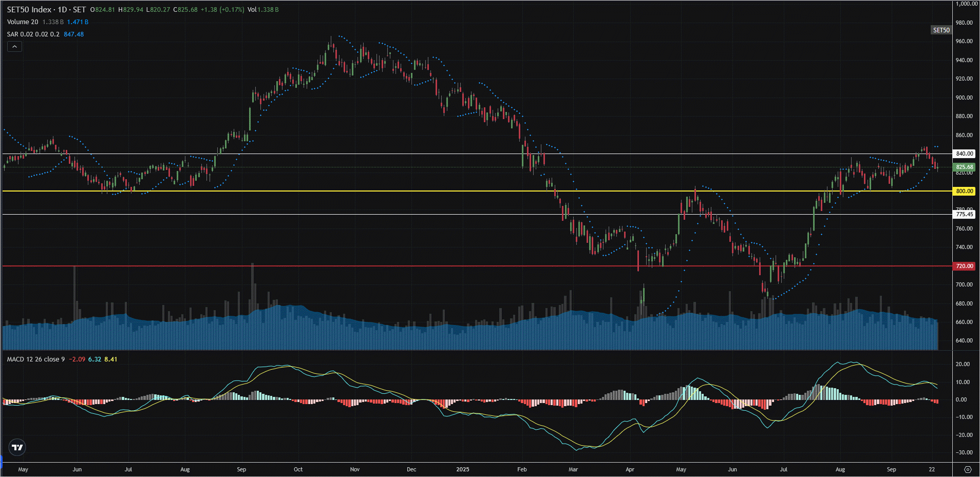Click the Mar label on the time axis
Viewport: 980px width, 477px height.
click(x=573, y=469)
